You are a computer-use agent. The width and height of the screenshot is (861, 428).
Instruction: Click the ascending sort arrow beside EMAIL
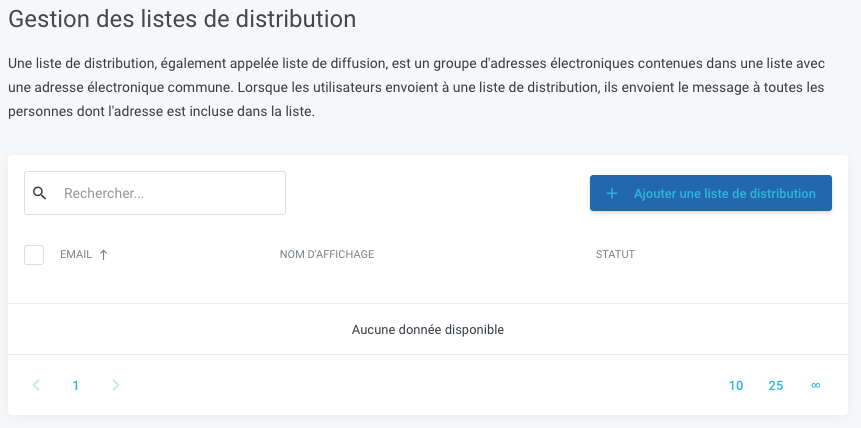coord(103,254)
